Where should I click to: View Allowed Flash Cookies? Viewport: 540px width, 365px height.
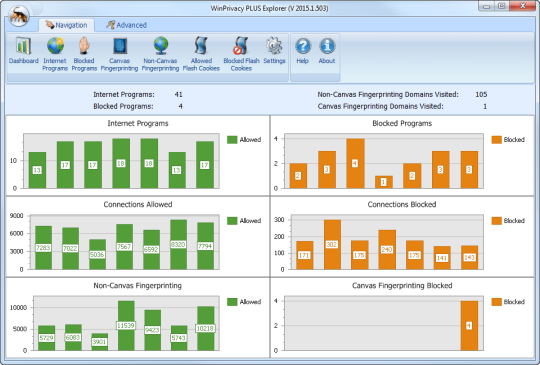click(201, 54)
